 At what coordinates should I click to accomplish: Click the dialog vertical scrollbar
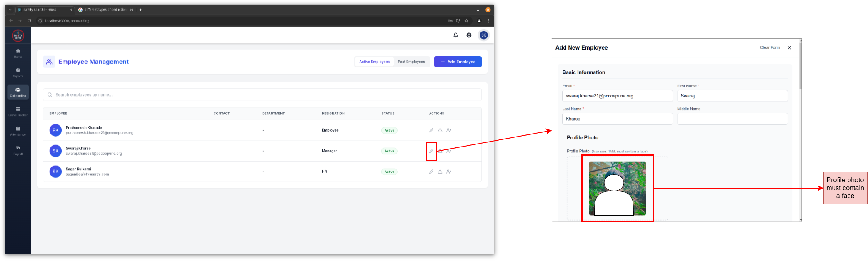[x=800, y=66]
